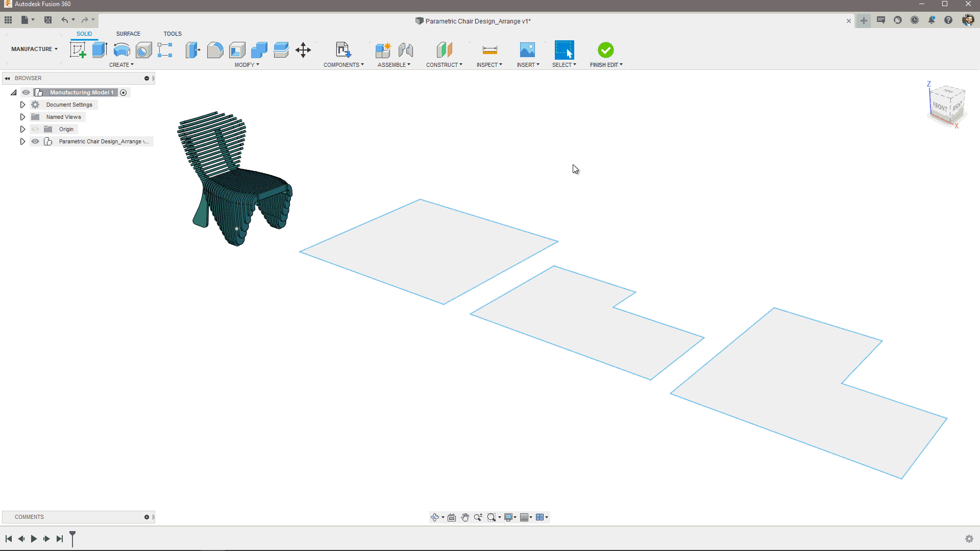This screenshot has width=980, height=551.
Task: Click the Create Sketch tool icon
Action: 78,50
